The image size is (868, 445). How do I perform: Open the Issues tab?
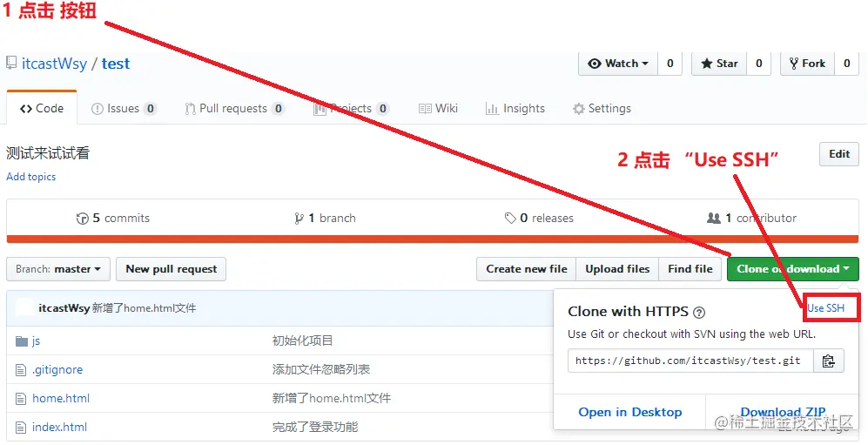click(x=124, y=109)
